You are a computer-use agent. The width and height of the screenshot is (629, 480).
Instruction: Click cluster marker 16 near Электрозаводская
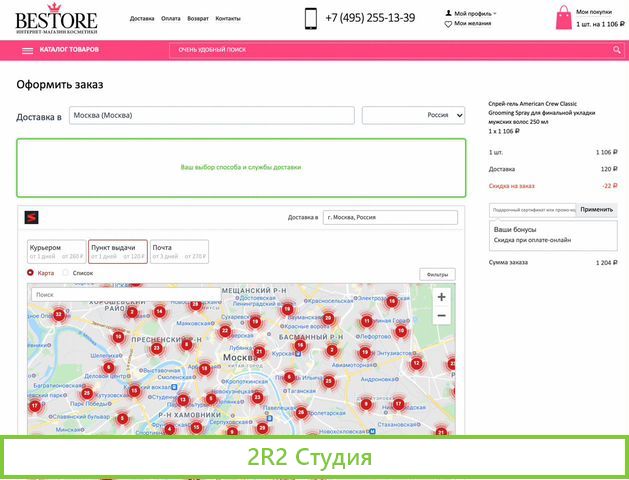point(392,301)
